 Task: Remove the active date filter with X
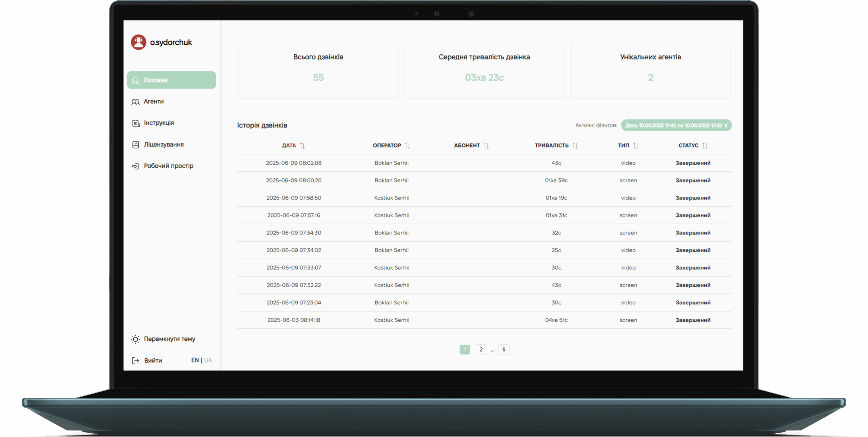726,126
